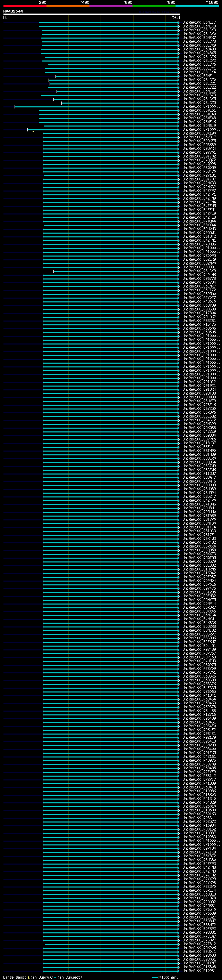This screenshot has width=222, height=980.
Task: Select the UniRef100_B5M6J9 label
Action: coord(199,125)
